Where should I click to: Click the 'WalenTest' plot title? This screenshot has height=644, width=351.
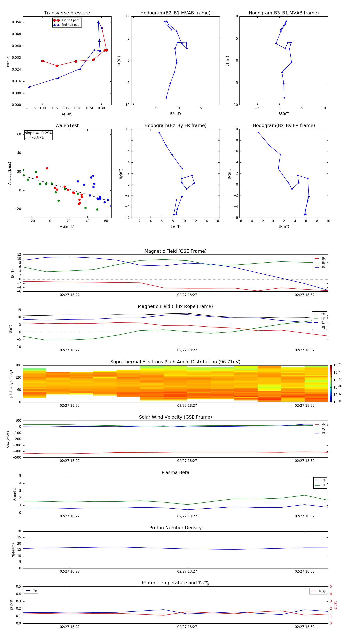67,125
